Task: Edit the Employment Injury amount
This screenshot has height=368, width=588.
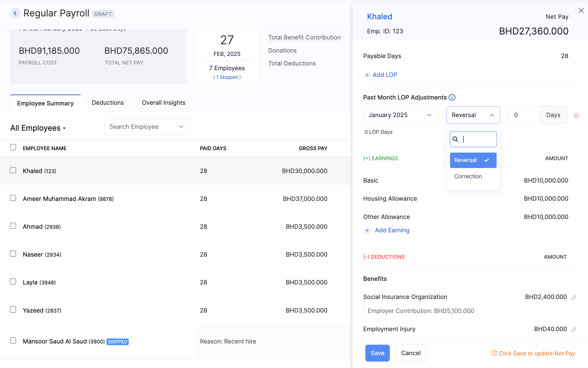Action: [x=574, y=329]
